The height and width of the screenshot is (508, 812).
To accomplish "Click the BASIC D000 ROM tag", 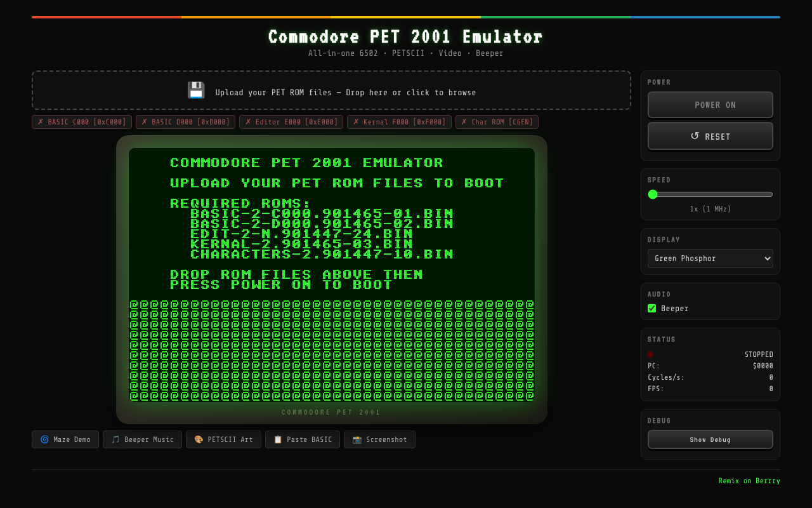I will (x=185, y=122).
